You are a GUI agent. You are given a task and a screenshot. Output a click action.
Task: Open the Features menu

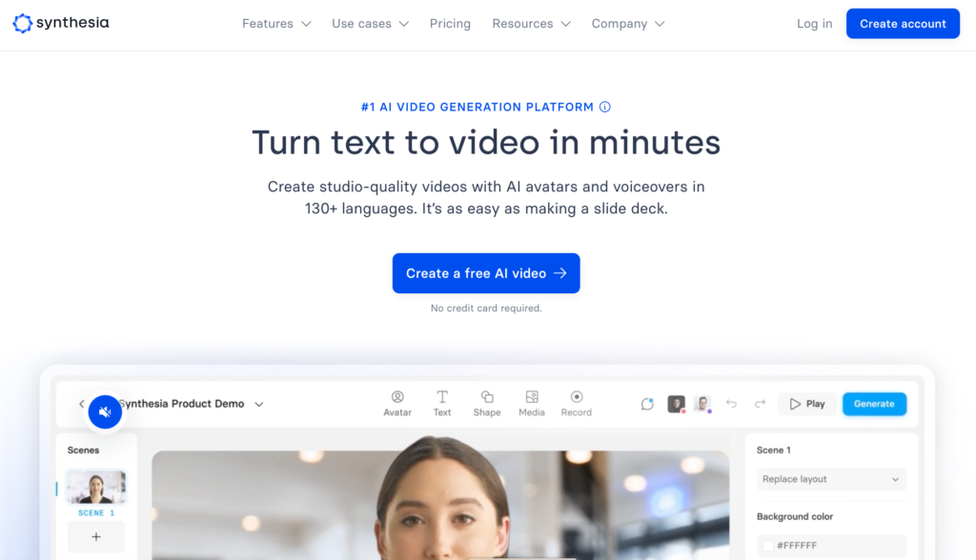(276, 24)
